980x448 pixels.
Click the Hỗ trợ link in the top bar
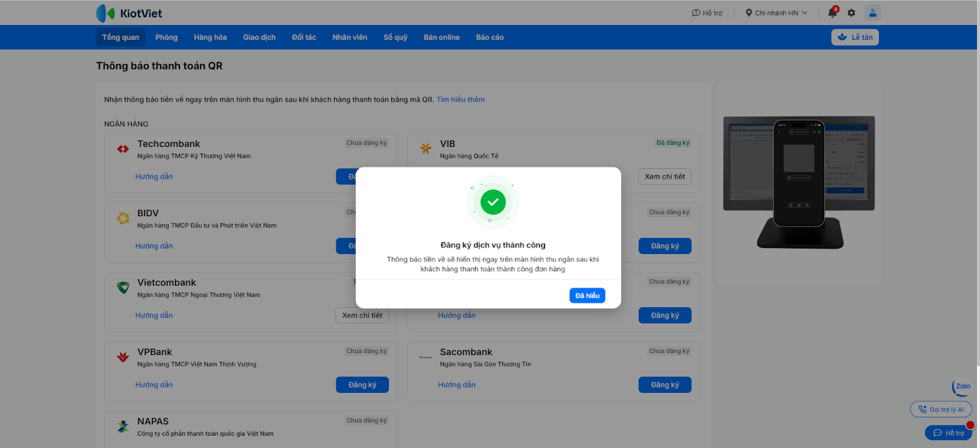click(707, 13)
